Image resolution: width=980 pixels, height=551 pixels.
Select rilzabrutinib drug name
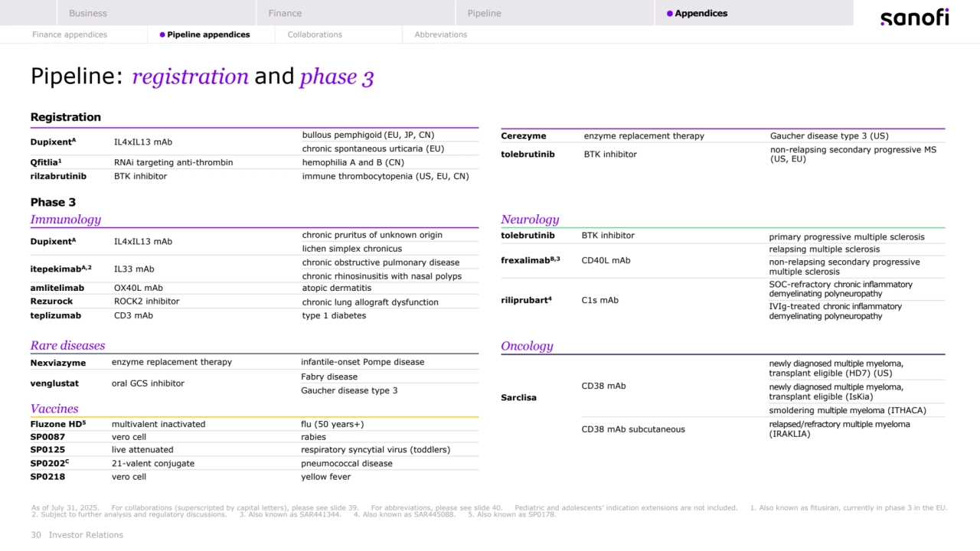(58, 176)
